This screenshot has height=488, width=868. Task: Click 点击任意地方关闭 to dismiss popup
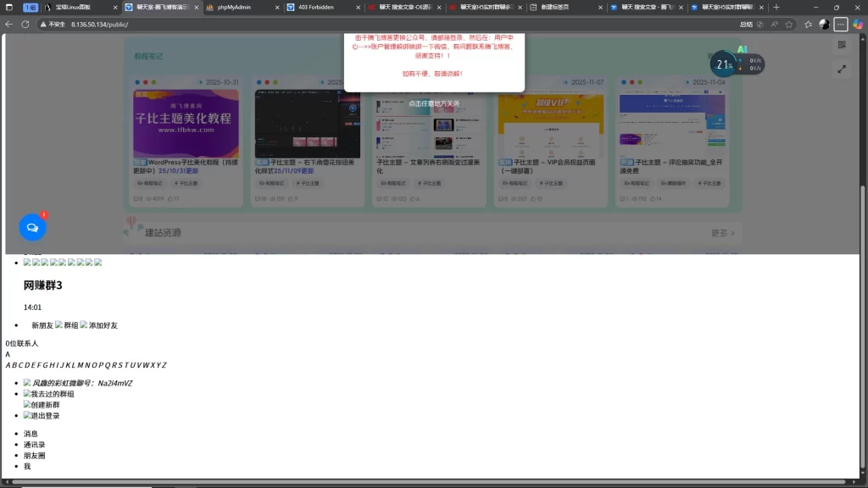click(434, 103)
